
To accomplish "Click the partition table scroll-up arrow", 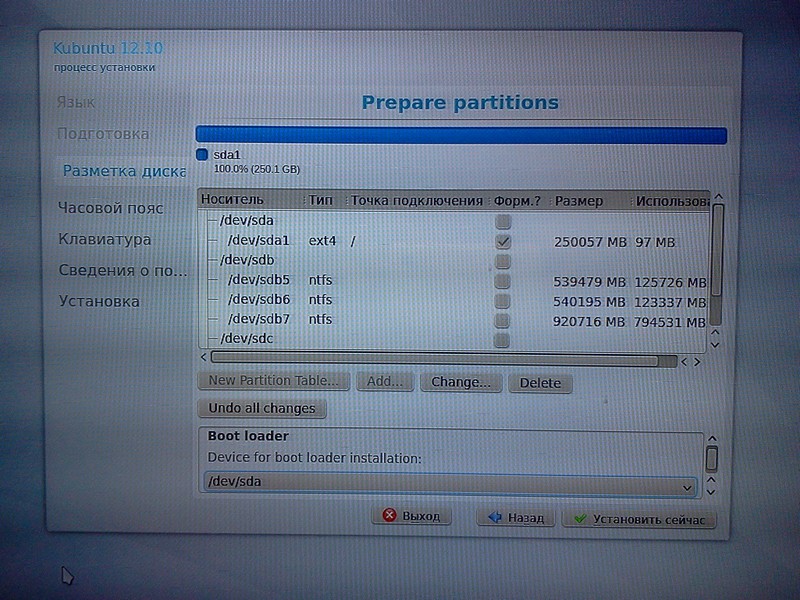I will 718,196.
